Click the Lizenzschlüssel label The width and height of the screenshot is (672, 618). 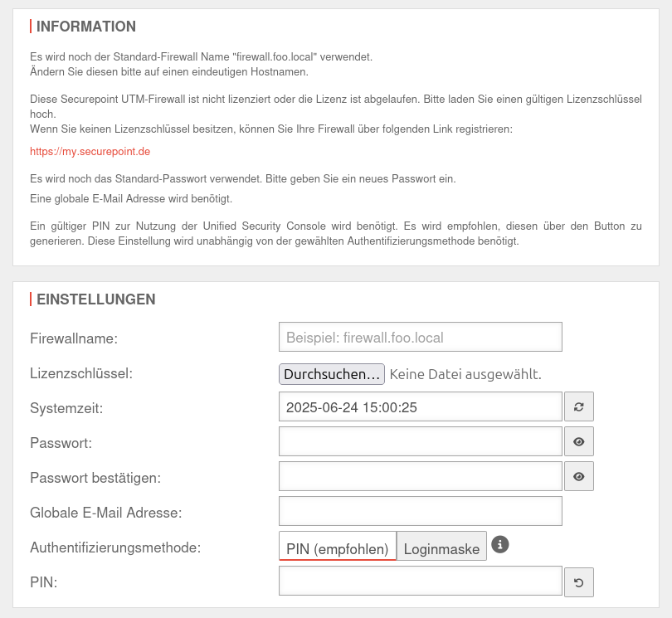81,373
